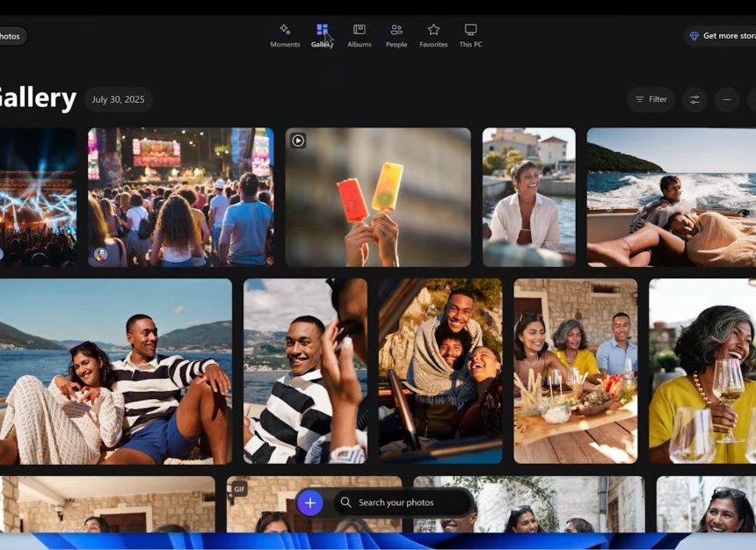Click the zoom out minus control
Viewport: 756px width, 550px height.
coord(728,99)
